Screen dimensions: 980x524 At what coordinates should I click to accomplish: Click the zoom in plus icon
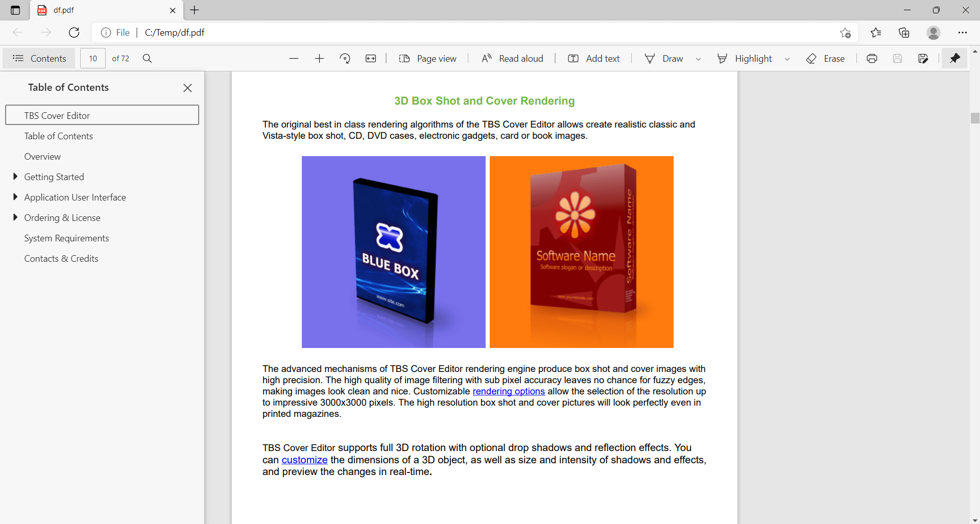pyautogui.click(x=319, y=59)
